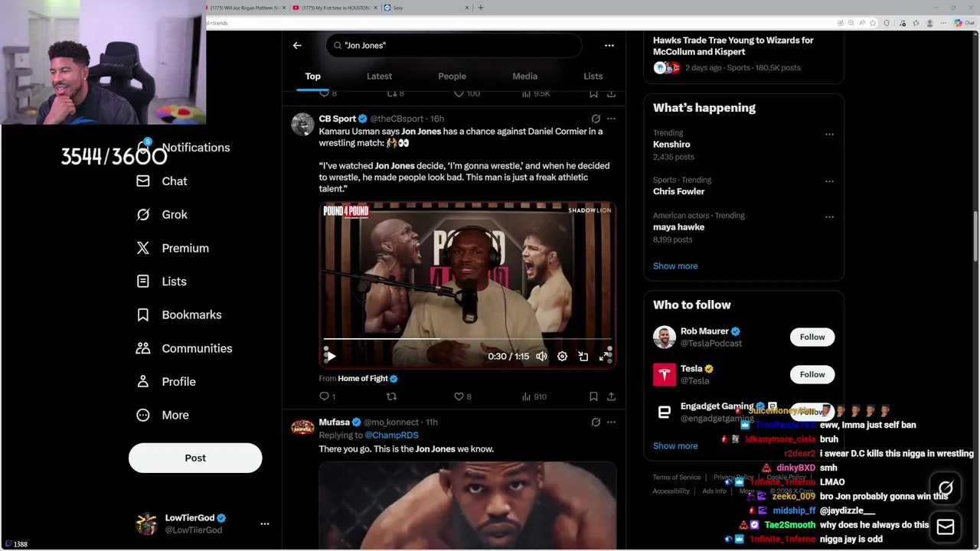Screen dimensions: 980x551
Task: Open the floating Grok button
Action: 946,487
